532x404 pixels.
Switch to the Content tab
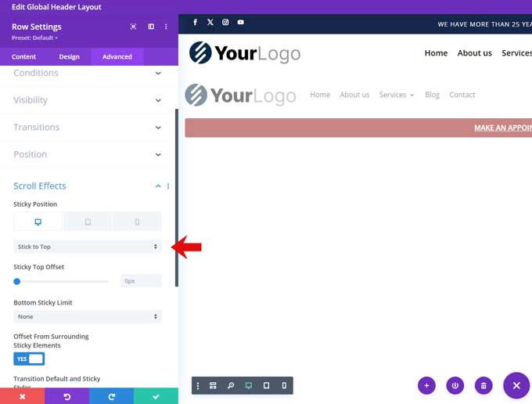click(23, 56)
